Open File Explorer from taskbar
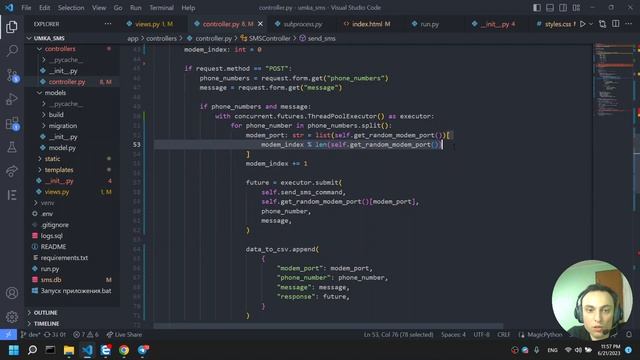Screen dimensions: 640x360 [69, 350]
